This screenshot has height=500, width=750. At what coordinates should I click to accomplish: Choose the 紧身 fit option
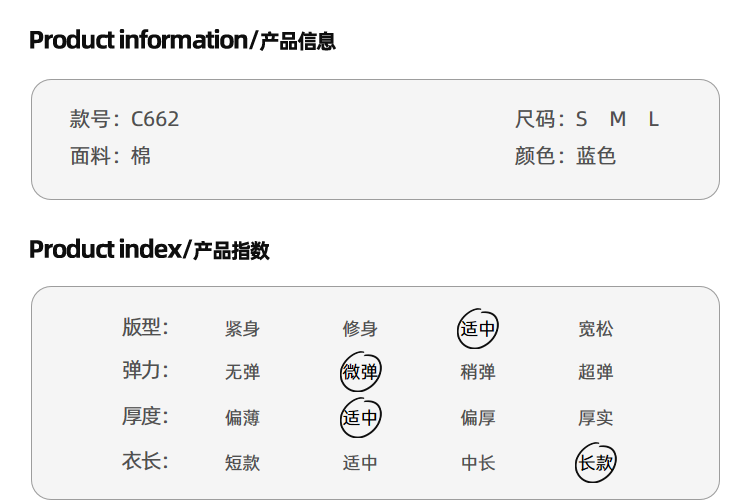[243, 329]
